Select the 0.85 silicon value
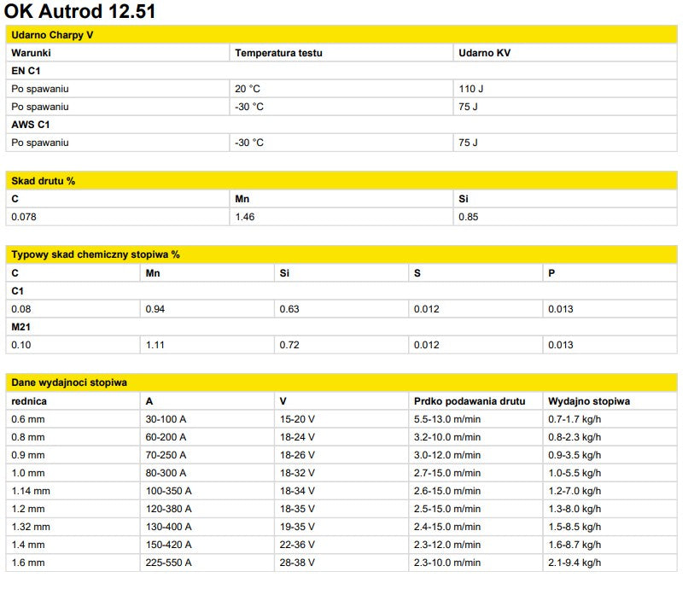The image size is (700, 595). [469, 217]
